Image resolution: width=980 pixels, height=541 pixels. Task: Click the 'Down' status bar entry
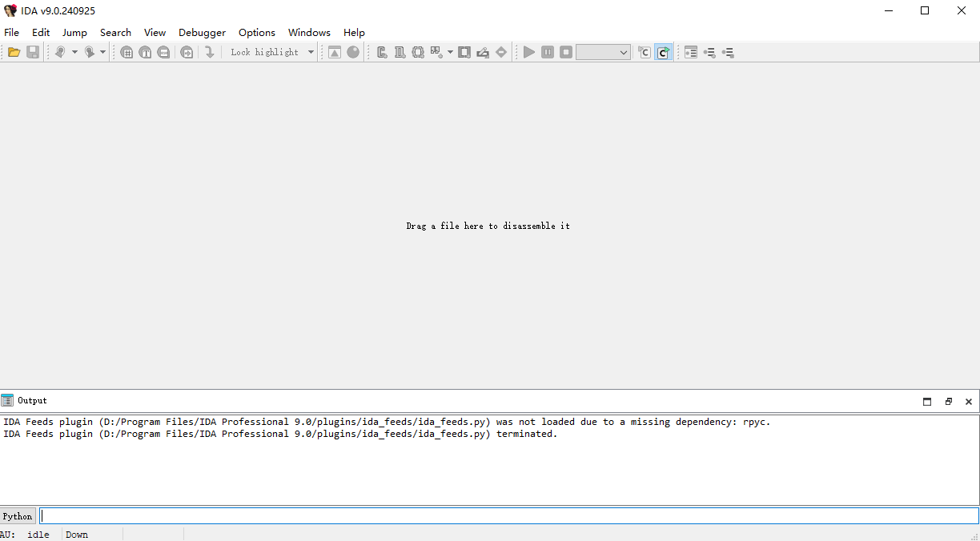[x=77, y=535]
